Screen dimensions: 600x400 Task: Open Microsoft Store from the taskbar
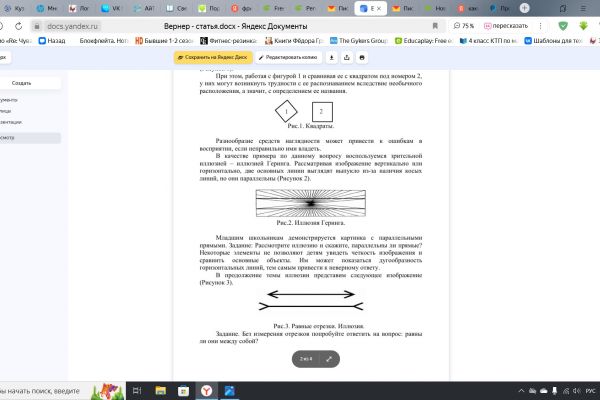[183, 391]
